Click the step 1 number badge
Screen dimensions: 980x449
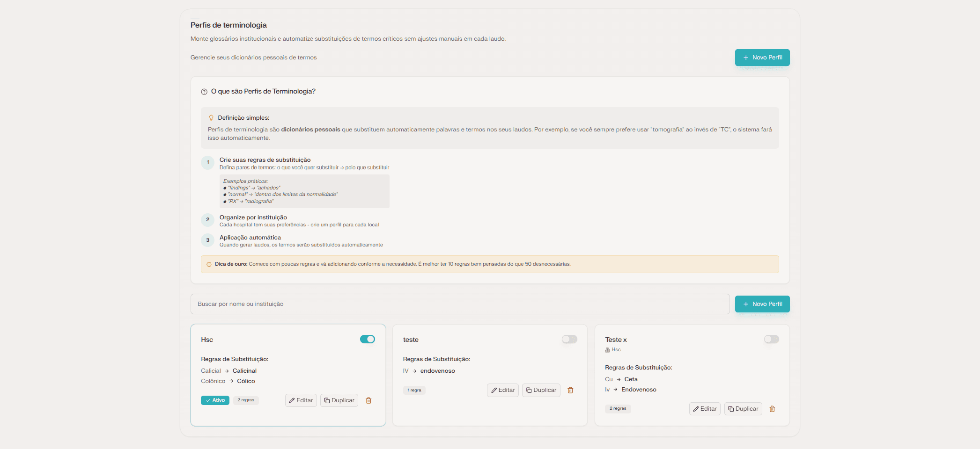tap(208, 162)
